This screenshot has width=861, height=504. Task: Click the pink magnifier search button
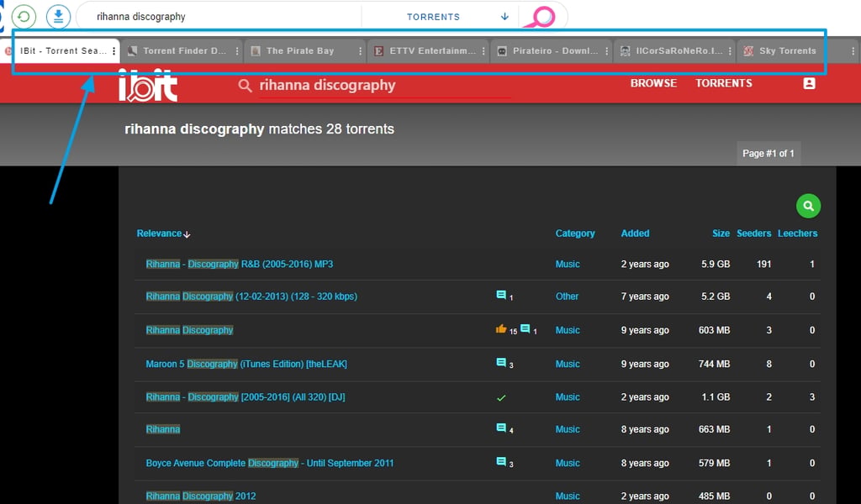tap(541, 17)
